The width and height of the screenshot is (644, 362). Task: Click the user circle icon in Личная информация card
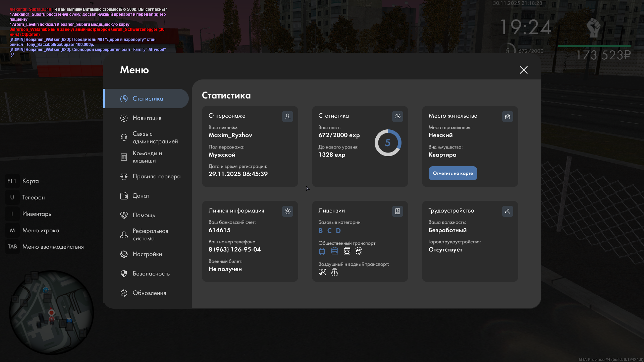coord(287,211)
